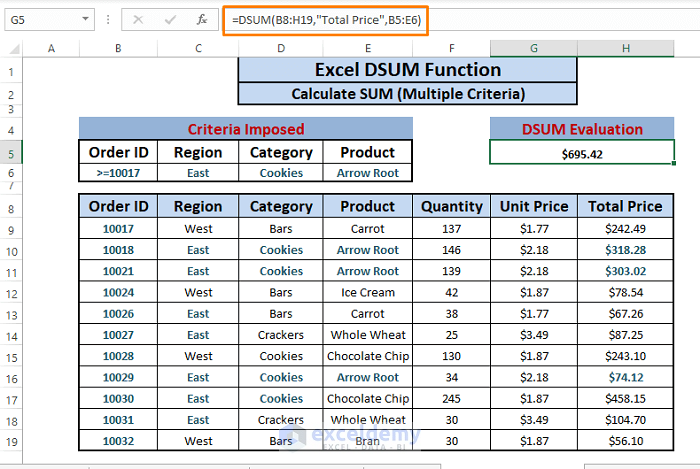
Task: Select column E header
Action: point(367,49)
